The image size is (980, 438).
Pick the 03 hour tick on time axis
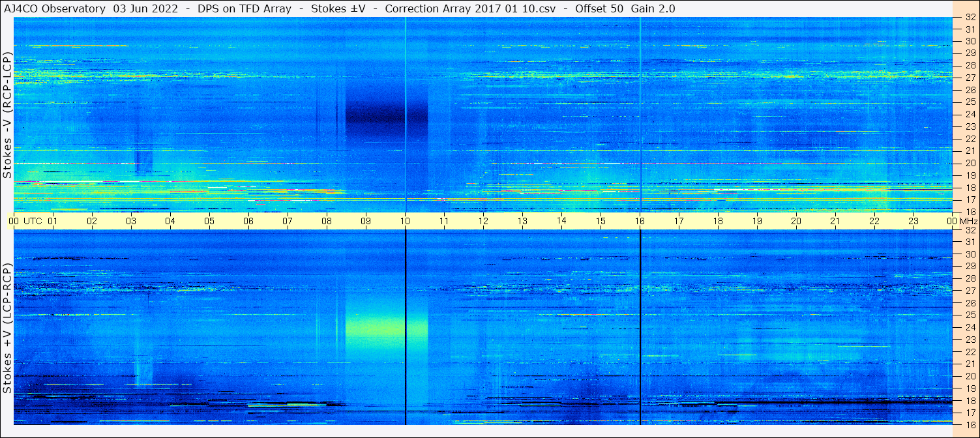point(131,221)
